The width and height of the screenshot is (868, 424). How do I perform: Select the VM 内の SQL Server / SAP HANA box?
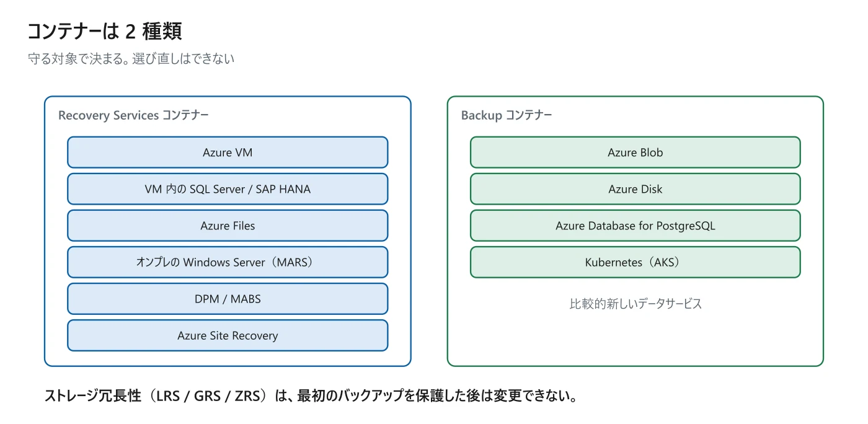click(x=228, y=189)
